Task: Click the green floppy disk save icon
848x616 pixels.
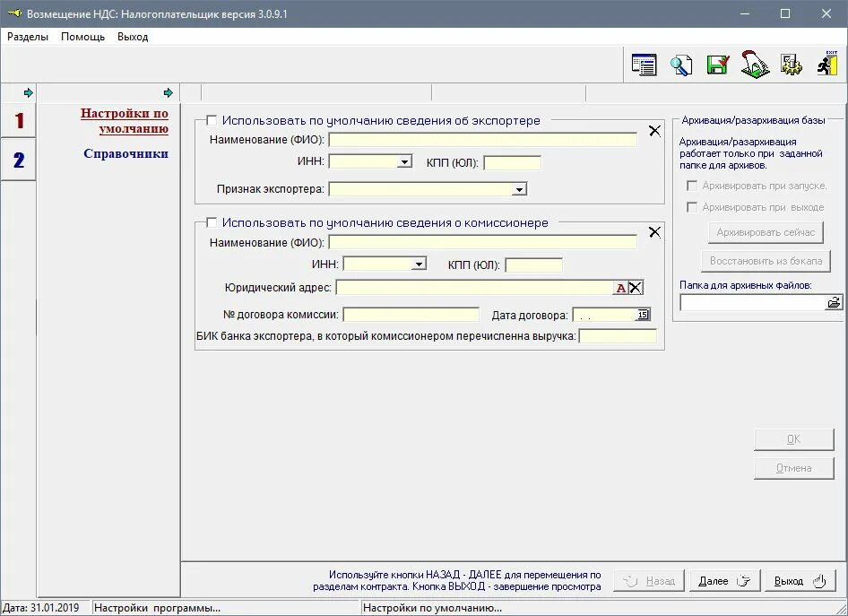Action: (x=718, y=65)
